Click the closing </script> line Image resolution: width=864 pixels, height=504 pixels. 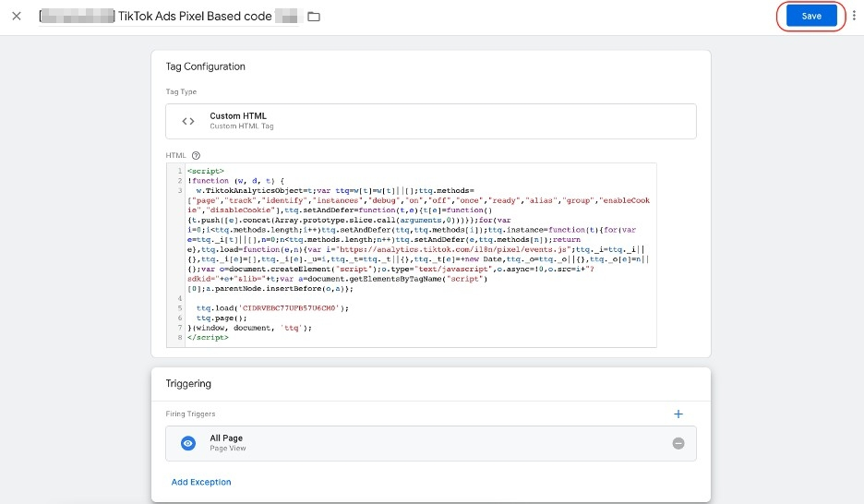coord(208,337)
